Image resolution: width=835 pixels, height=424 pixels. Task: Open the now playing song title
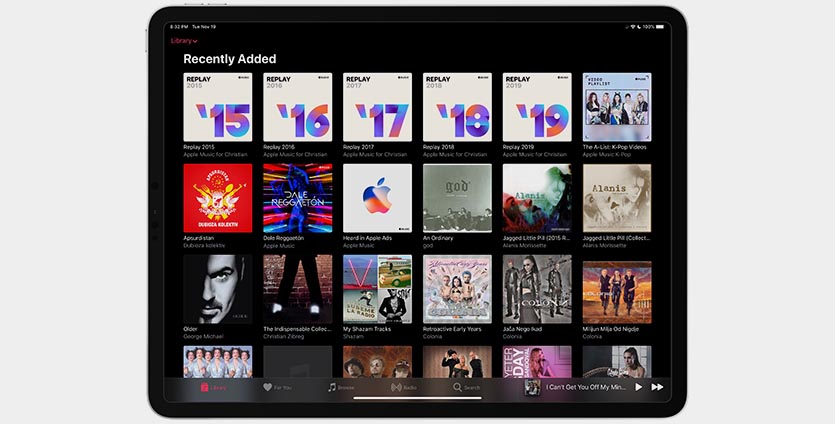pyautogui.click(x=586, y=387)
